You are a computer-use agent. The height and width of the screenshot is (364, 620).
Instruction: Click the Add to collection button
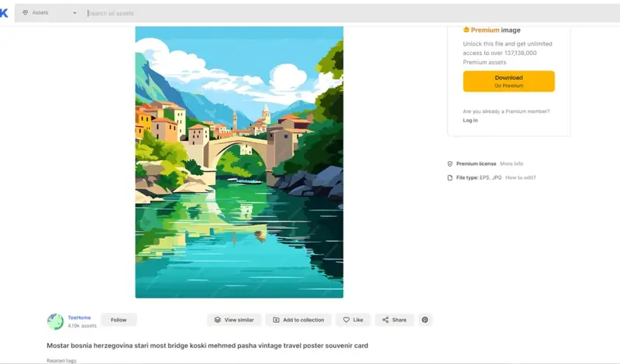298,320
